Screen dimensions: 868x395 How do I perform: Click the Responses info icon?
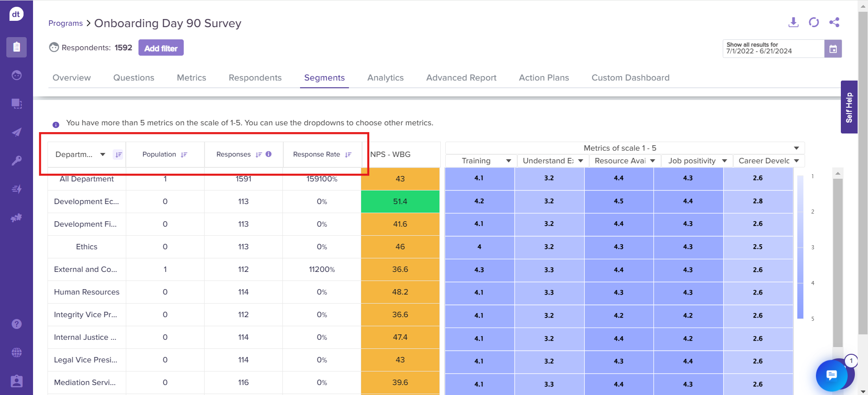(269, 154)
